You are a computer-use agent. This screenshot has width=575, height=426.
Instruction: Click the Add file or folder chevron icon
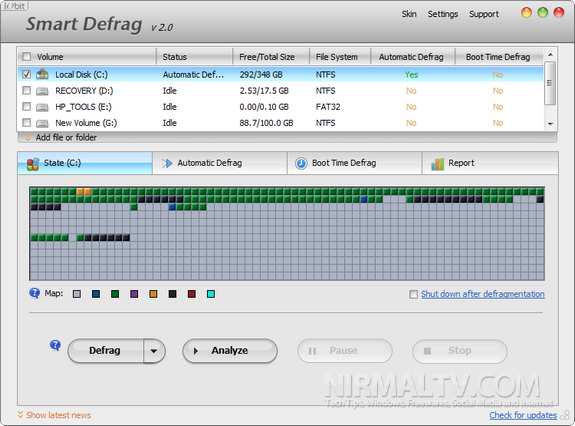tap(28, 138)
